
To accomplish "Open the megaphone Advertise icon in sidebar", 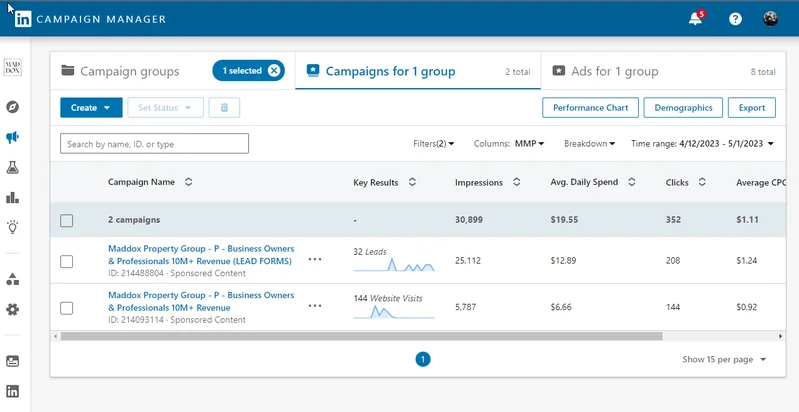I will tap(12, 137).
